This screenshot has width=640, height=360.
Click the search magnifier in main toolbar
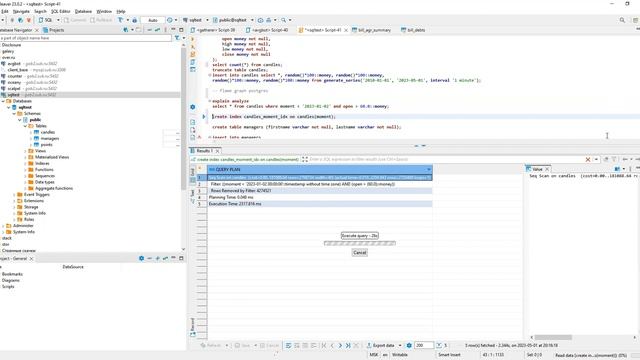283,20
